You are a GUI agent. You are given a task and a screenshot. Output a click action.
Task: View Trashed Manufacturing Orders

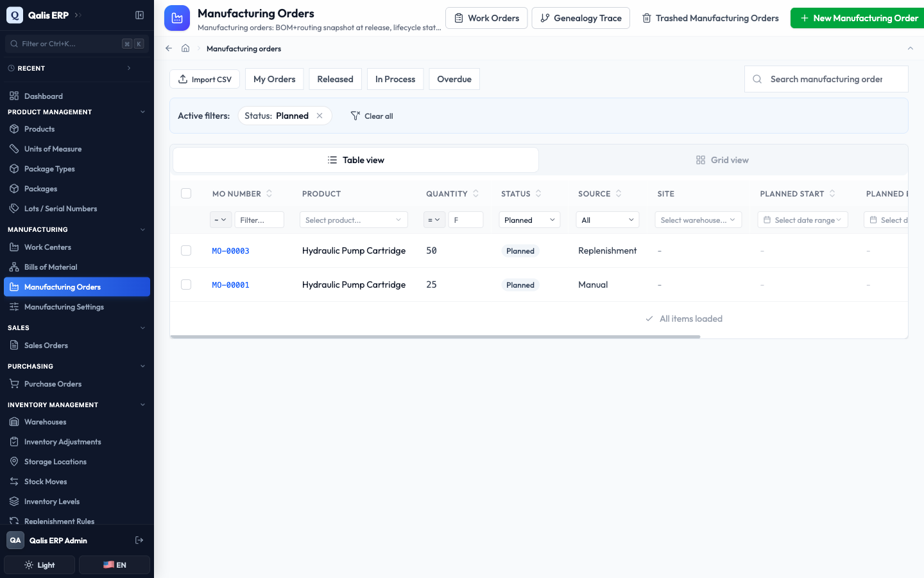point(710,18)
